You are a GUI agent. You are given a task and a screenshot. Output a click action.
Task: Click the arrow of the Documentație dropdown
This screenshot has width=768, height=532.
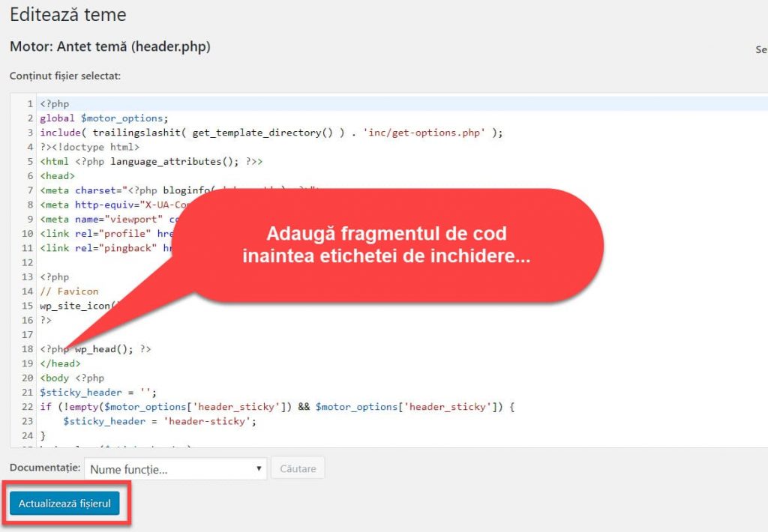[x=259, y=469]
